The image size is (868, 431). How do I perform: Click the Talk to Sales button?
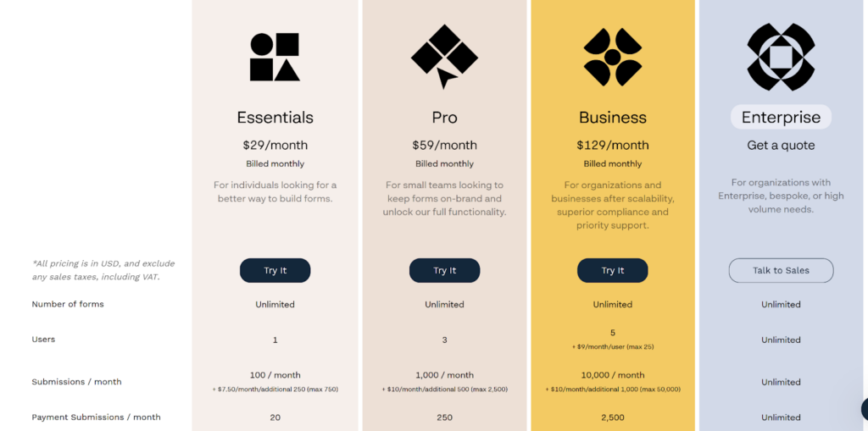[781, 271]
